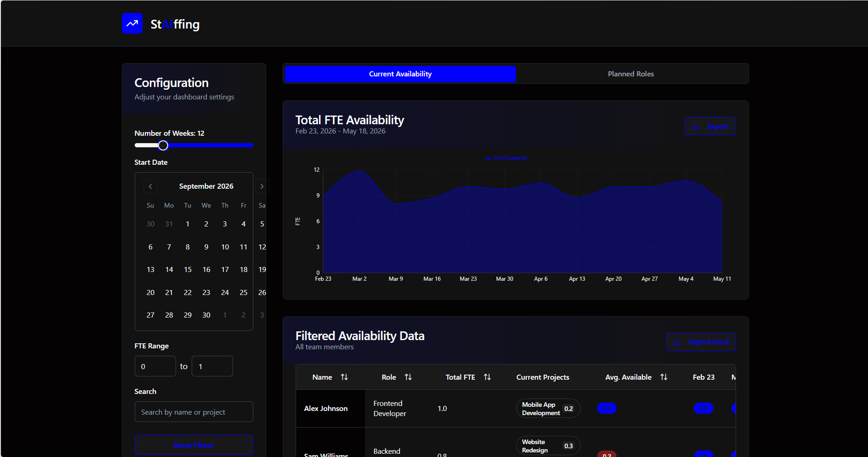The height and width of the screenshot is (457, 868).
Task: Click the Current Projects column header
Action: (542, 377)
